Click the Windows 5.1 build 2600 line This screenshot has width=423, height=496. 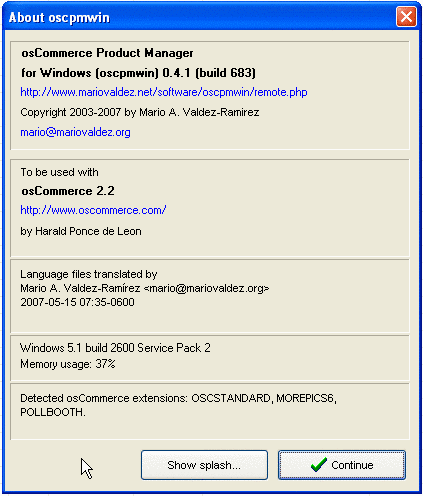pos(115,348)
